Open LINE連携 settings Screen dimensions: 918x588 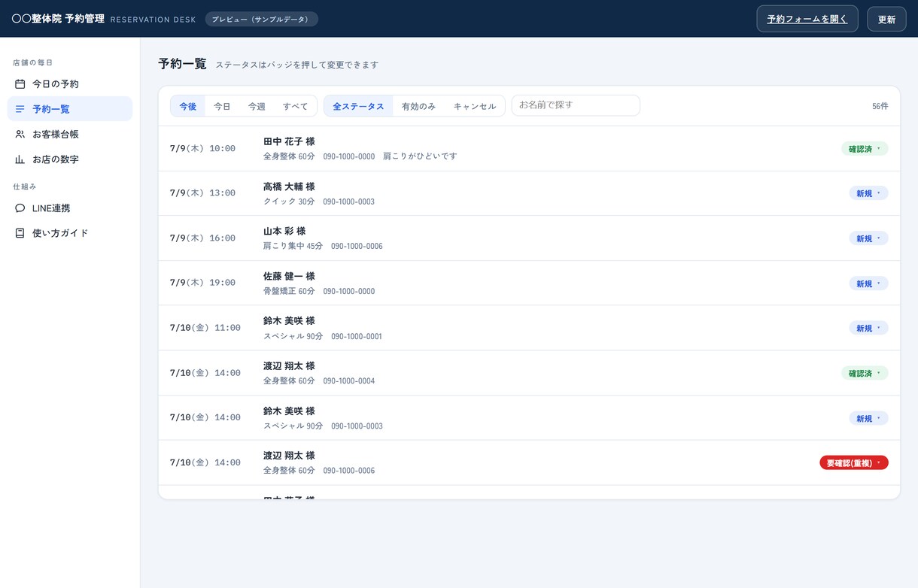(70, 208)
